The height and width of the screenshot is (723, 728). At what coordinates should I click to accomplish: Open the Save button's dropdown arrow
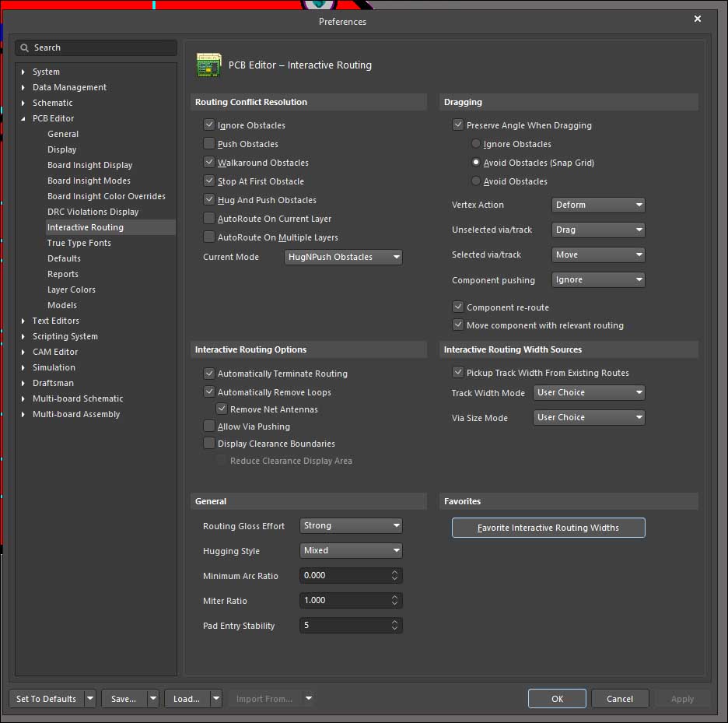click(x=153, y=699)
